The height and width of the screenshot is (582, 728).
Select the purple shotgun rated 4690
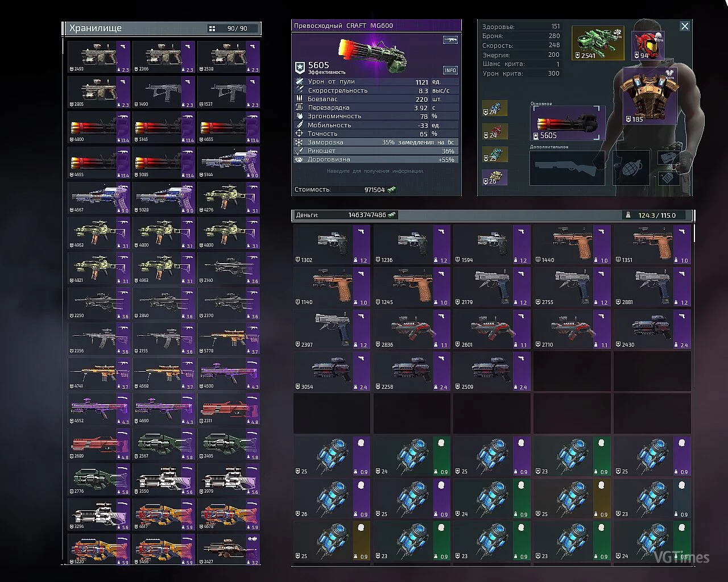[164, 409]
